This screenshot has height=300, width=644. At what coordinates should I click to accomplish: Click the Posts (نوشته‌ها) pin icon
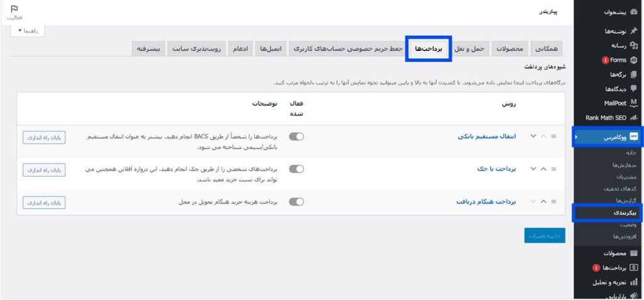pos(633,31)
